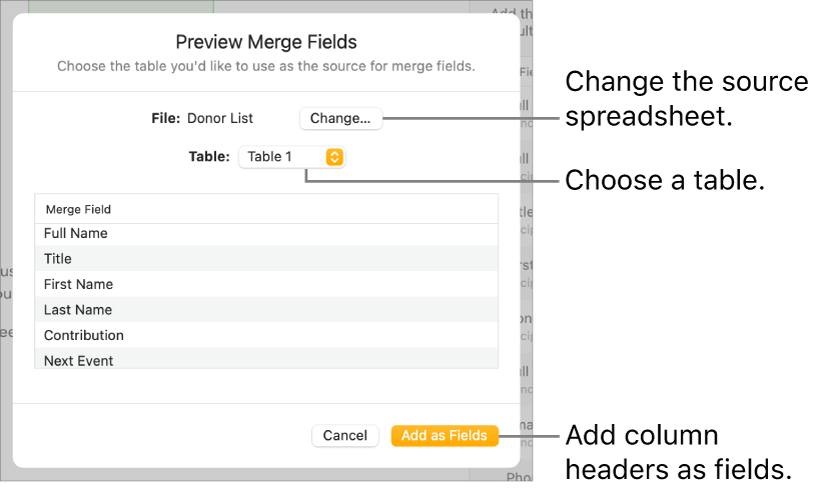
Task: Click the dialog's source table instruction text
Action: click(x=266, y=67)
